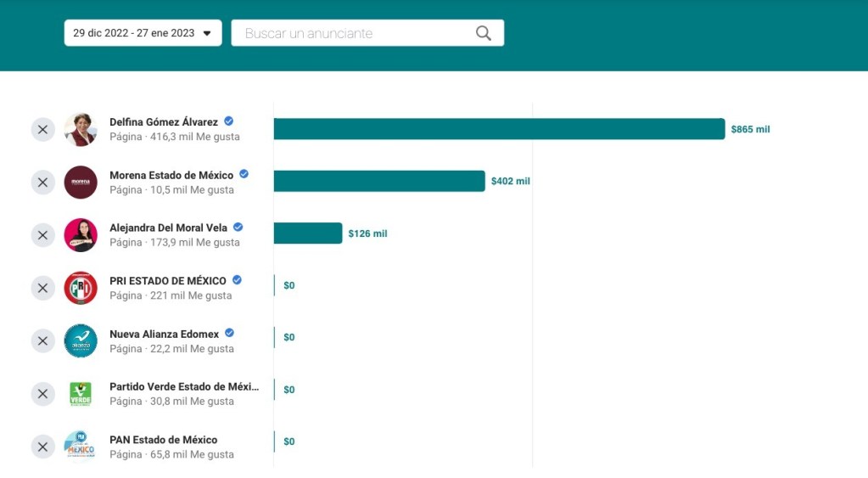Click the PAN Estado de México logo
This screenshot has width=868, height=478.
tap(81, 447)
